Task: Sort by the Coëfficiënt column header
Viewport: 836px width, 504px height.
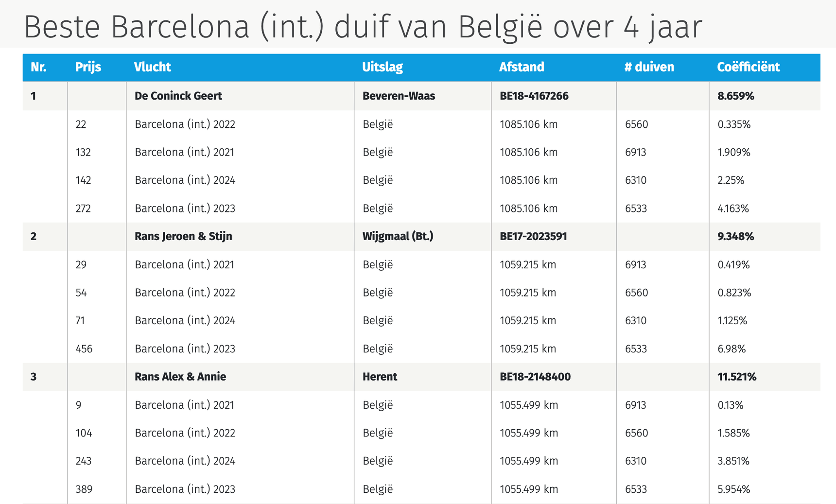Action: 748,67
